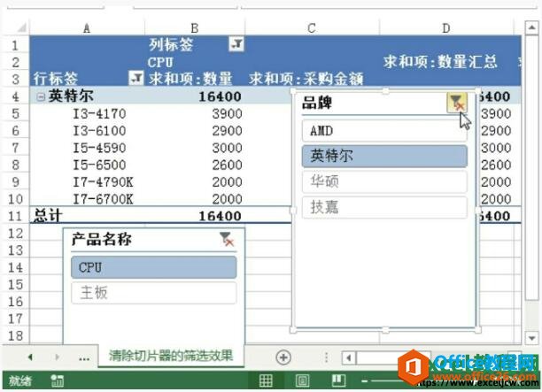Image resolution: width=542 pixels, height=392 pixels.
Task: Switch to Normal view
Action: click(266, 380)
